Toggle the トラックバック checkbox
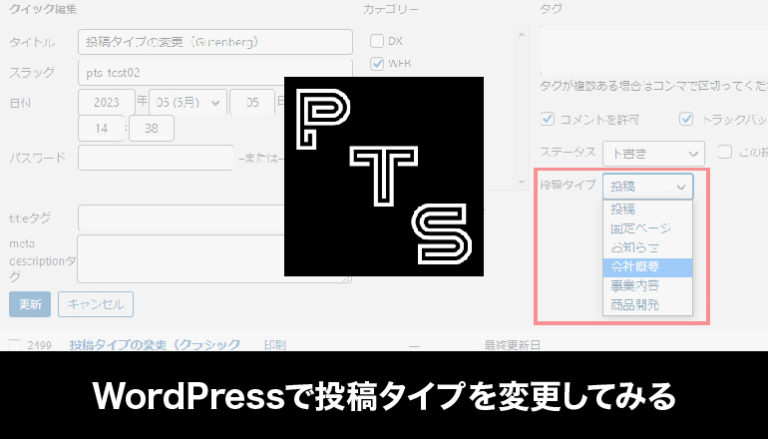768x439 pixels. point(686,119)
